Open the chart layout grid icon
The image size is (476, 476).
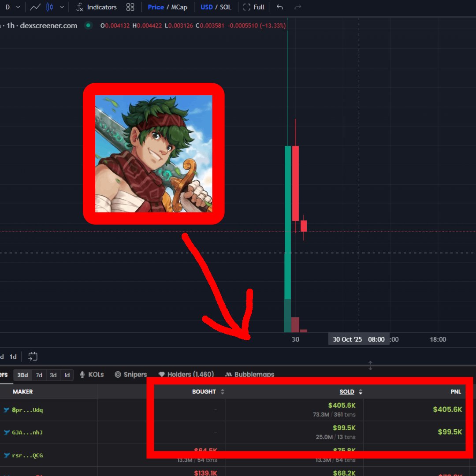coord(130,7)
